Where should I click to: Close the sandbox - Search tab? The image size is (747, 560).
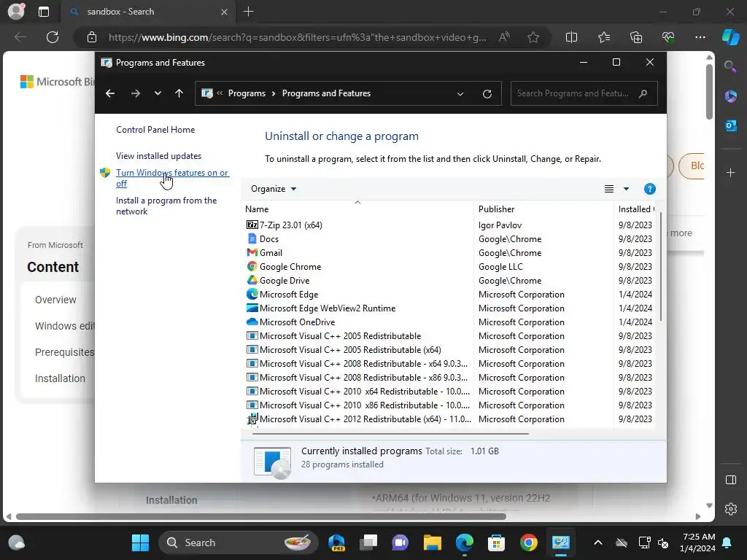pyautogui.click(x=224, y=12)
